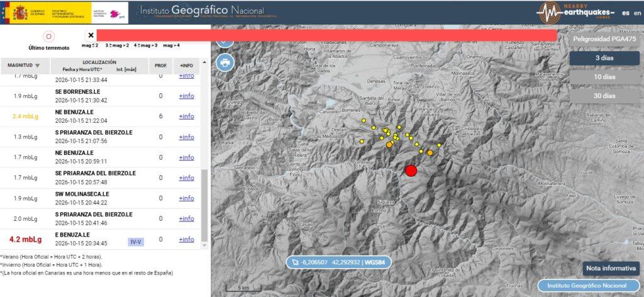Viewport: 644px width, 297px height.
Task: Click the cursor icon in coordinates box
Action: tap(296, 262)
